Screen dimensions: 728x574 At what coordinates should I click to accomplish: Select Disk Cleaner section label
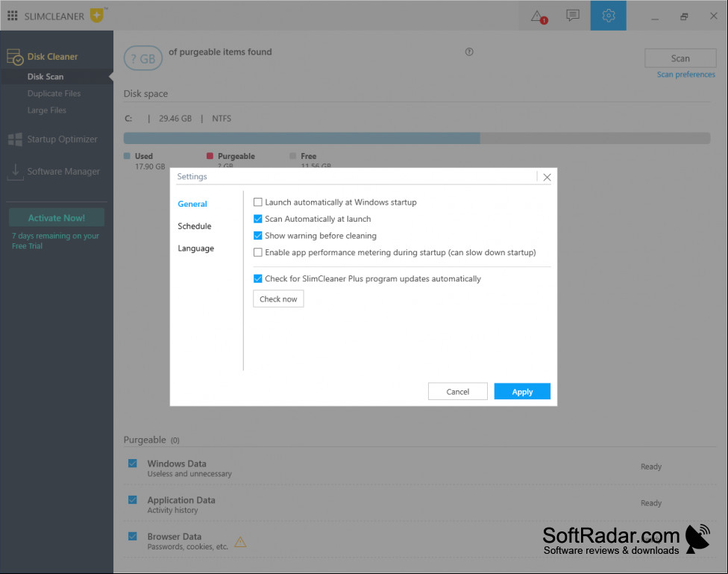click(x=52, y=57)
